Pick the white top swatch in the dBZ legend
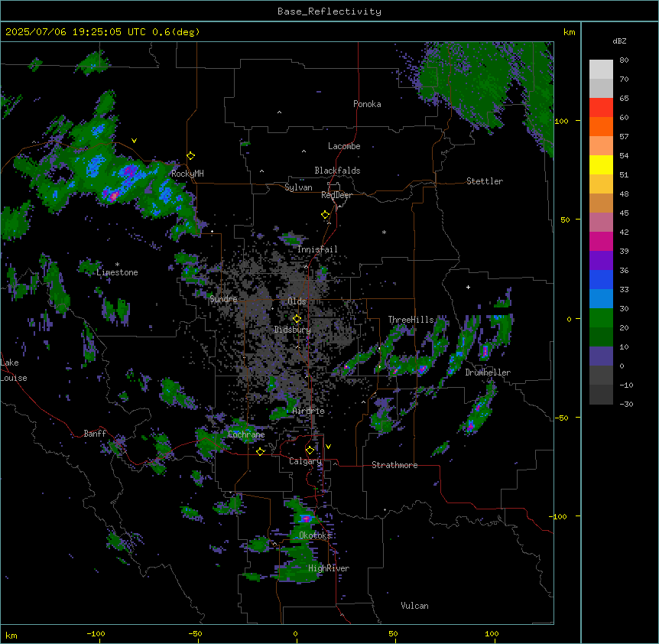Image resolution: width=659 pixels, height=644 pixels. pos(601,70)
